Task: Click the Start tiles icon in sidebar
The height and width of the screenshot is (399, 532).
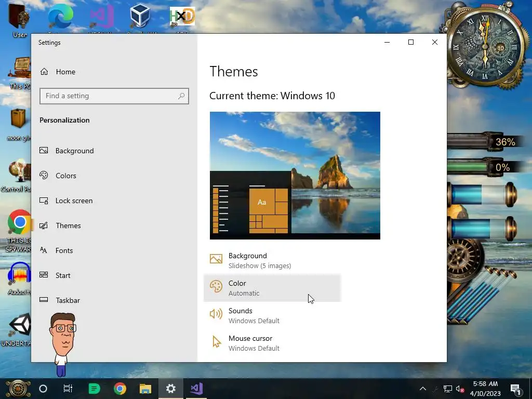Action: click(x=44, y=275)
